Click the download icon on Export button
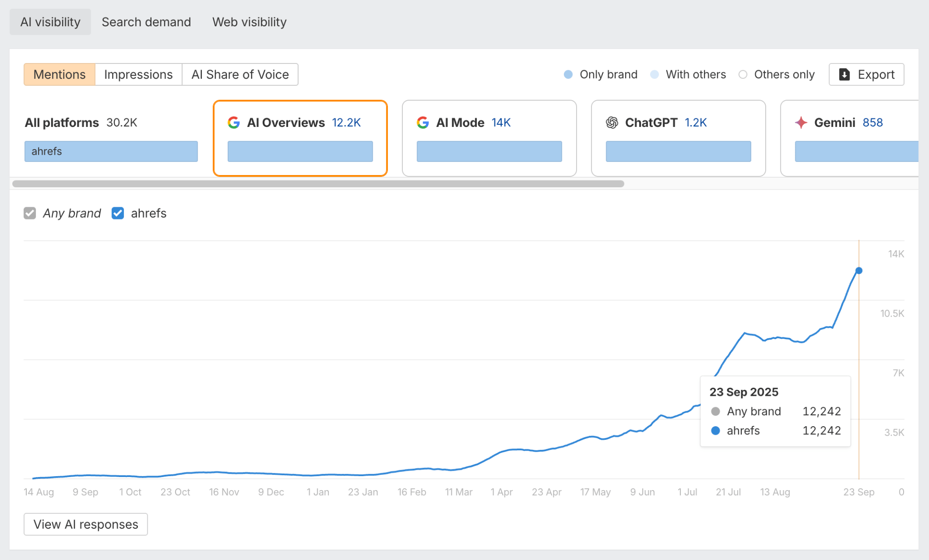This screenshot has height=560, width=929. pyautogui.click(x=844, y=74)
